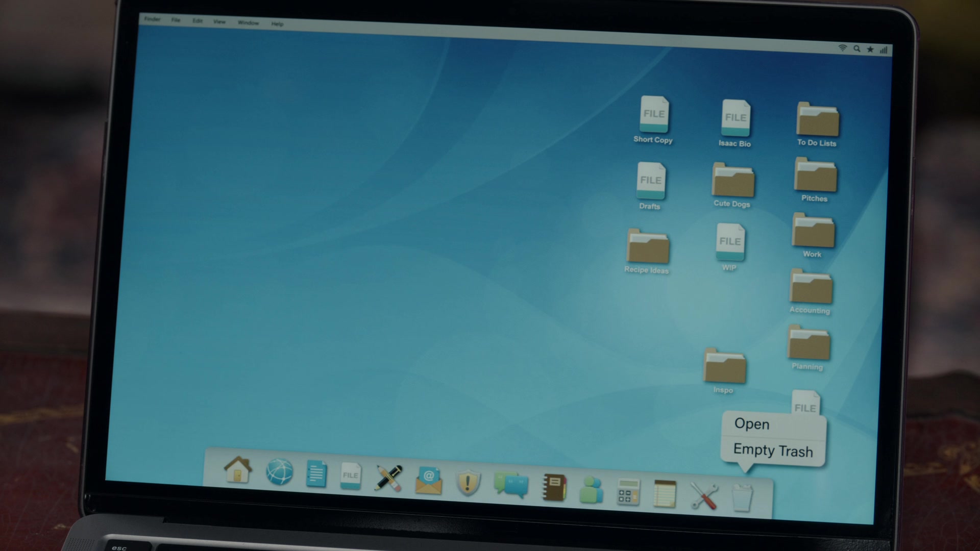Open the blue document app in the dock
This screenshot has width=980, height=551.
(316, 473)
